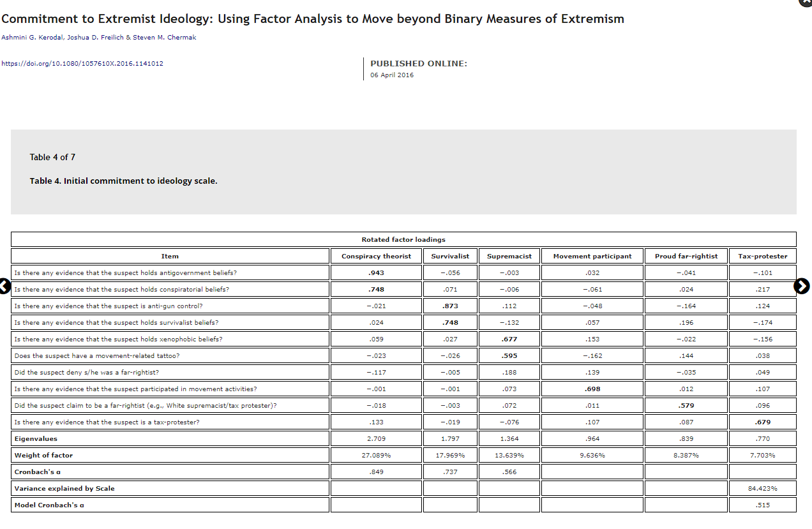Click the 'PUBLISHED ONLINE:' label

(x=419, y=63)
